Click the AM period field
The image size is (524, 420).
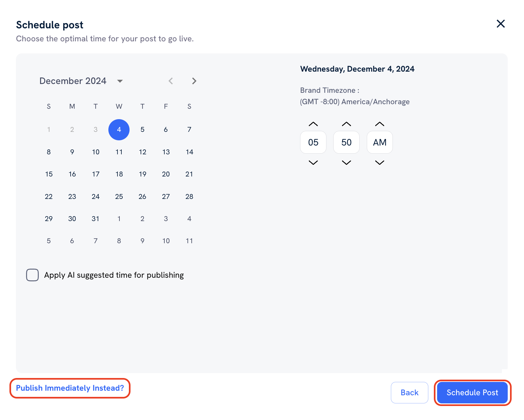(379, 142)
